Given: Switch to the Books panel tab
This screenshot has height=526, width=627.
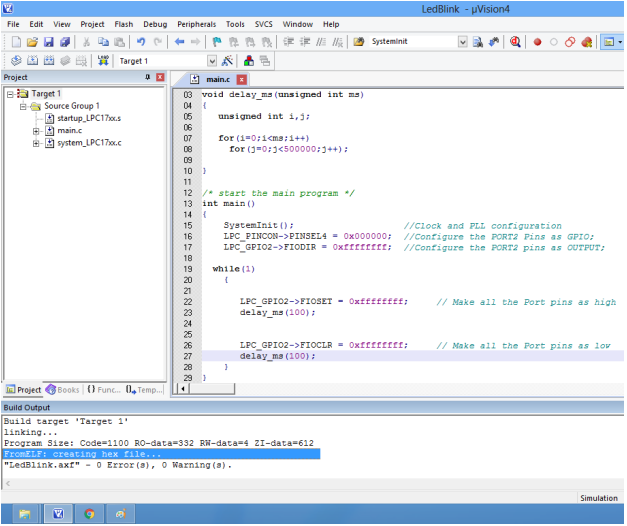Looking at the screenshot, I should [63, 389].
